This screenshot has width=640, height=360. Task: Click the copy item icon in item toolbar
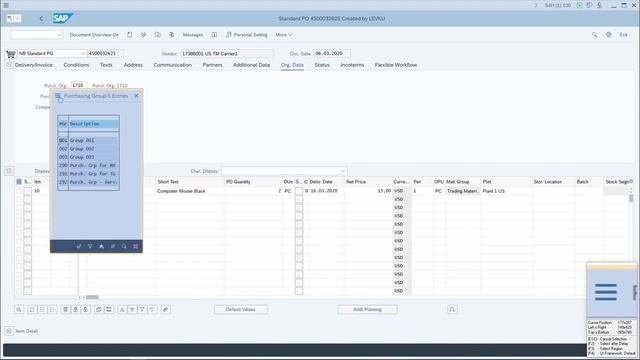(99, 309)
